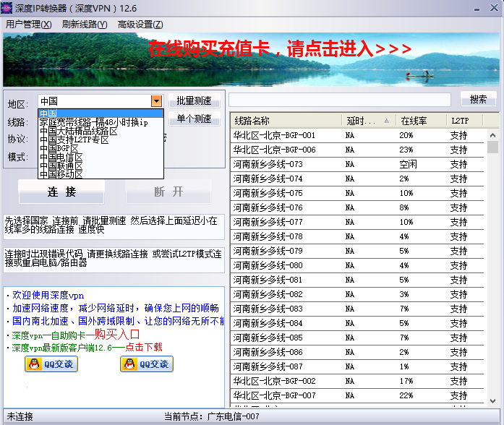
Task: Choose 中国BGP区 in the dropdown list
Action: 59,148
